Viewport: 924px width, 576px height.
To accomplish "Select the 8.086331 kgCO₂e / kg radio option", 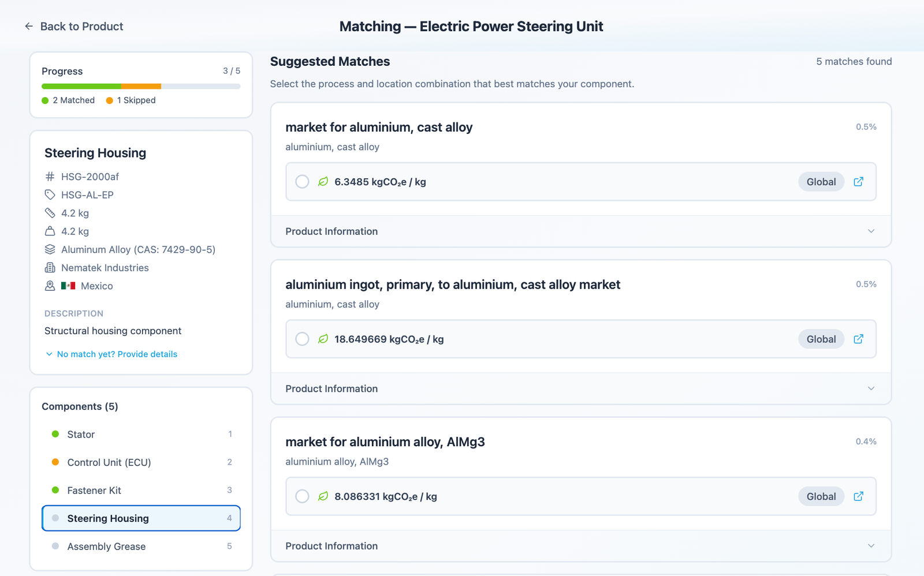I will 302,496.
